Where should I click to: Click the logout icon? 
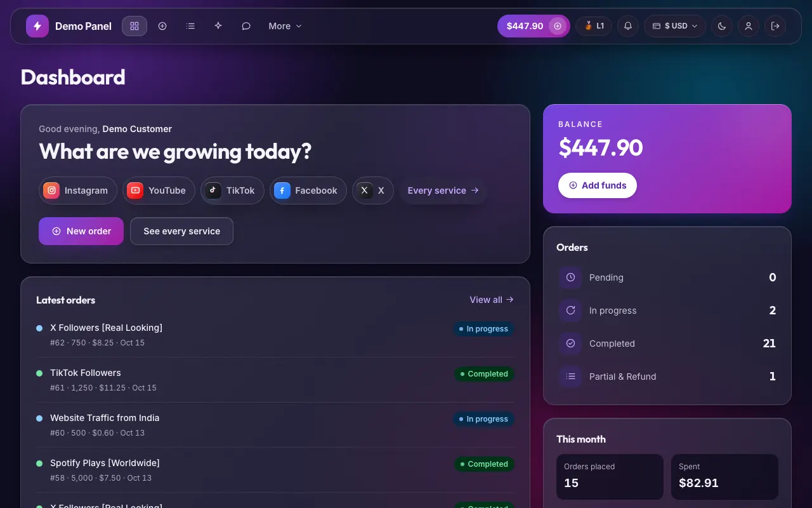point(775,26)
